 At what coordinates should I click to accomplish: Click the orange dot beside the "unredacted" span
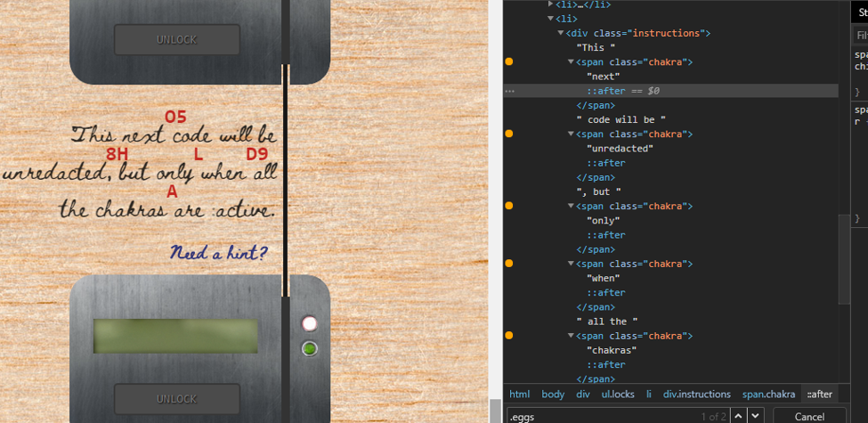509,134
